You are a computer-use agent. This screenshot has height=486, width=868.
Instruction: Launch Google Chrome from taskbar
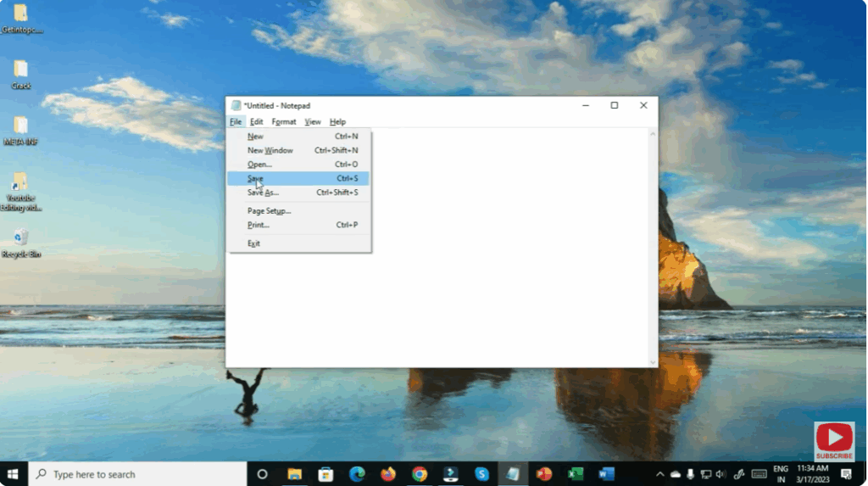[420, 474]
